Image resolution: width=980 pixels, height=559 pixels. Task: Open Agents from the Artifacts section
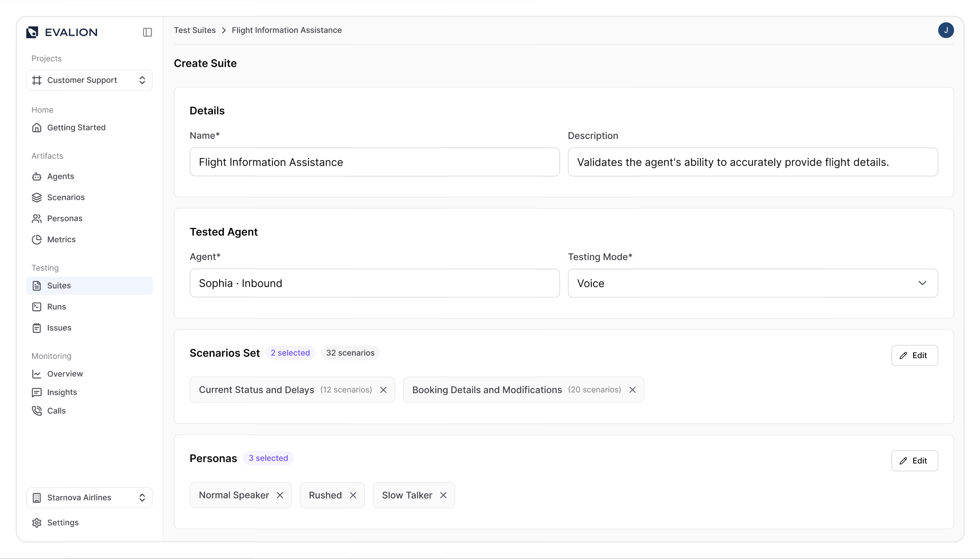[x=60, y=176]
